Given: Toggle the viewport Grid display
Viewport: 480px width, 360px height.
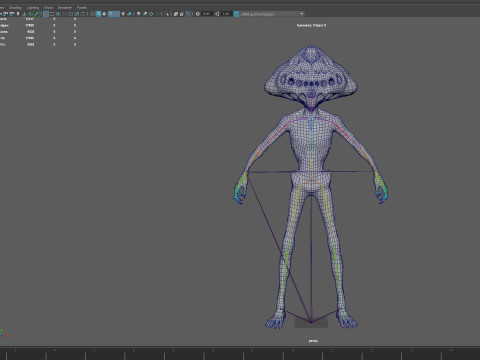Looking at the screenshot, I should (x=46, y=14).
